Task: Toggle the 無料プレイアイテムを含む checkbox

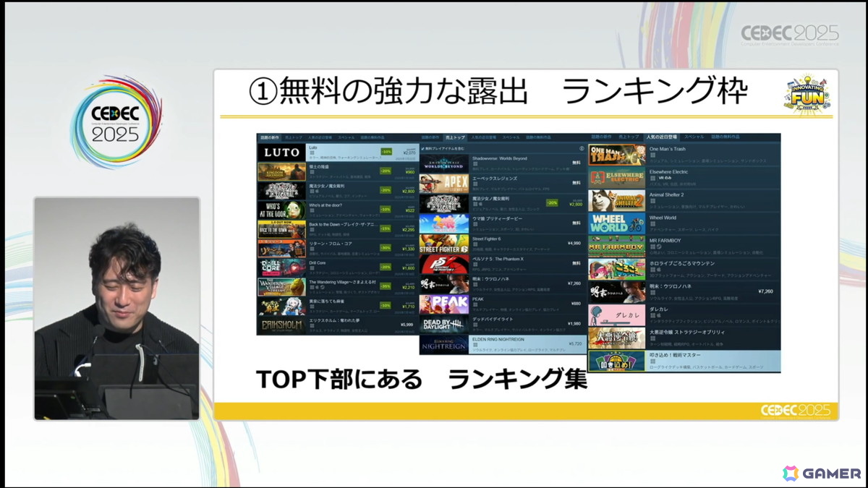Action: tap(422, 148)
